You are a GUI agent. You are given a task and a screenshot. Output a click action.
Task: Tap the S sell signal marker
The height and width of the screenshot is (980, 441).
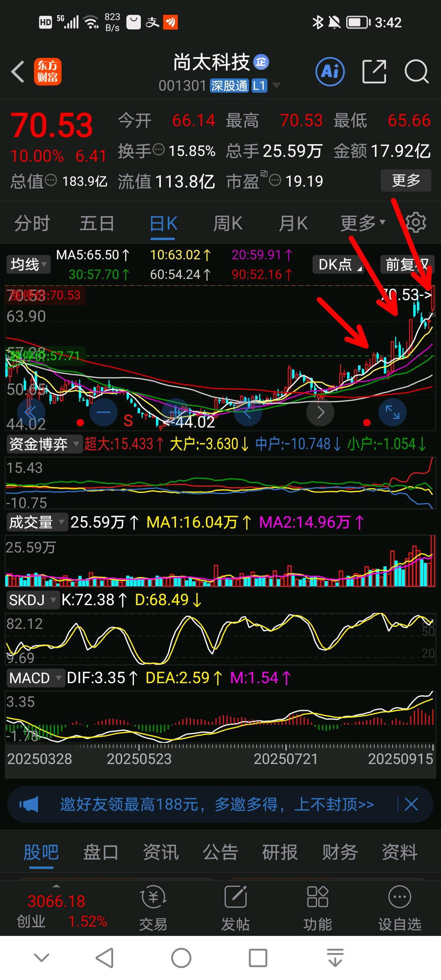128,421
